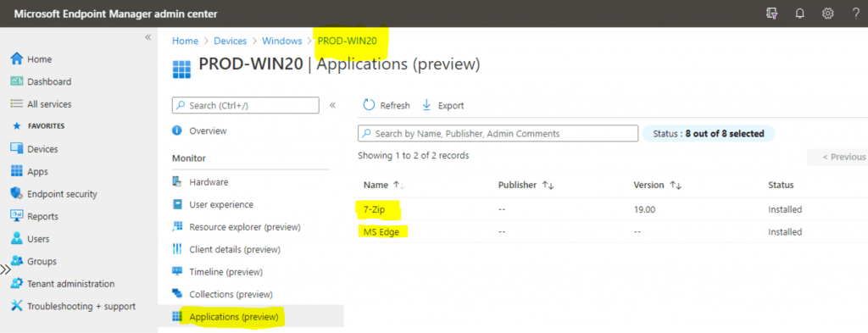The image size is (868, 333).
Task: Collapse the left navigation sidebar chevron
Action: click(147, 37)
